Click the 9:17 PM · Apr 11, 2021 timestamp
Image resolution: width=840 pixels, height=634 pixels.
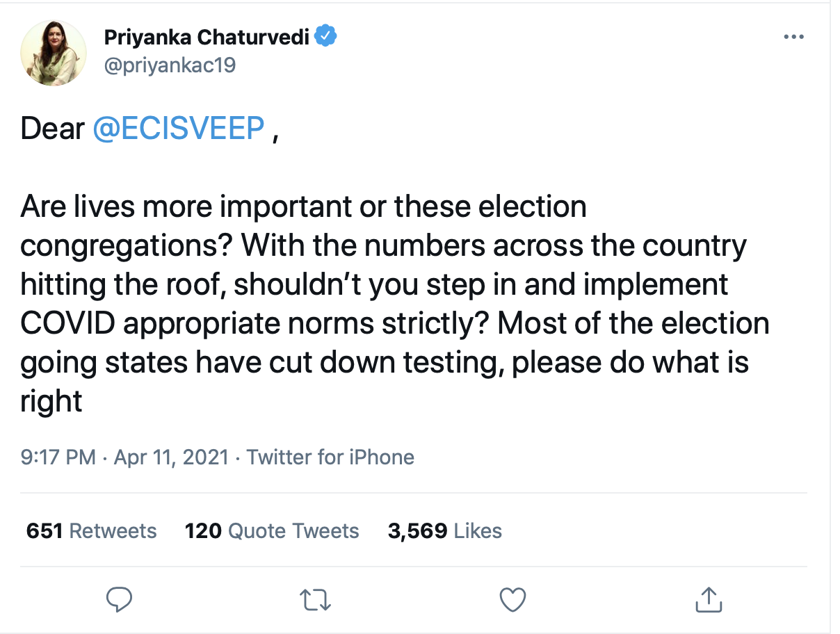[124, 457]
